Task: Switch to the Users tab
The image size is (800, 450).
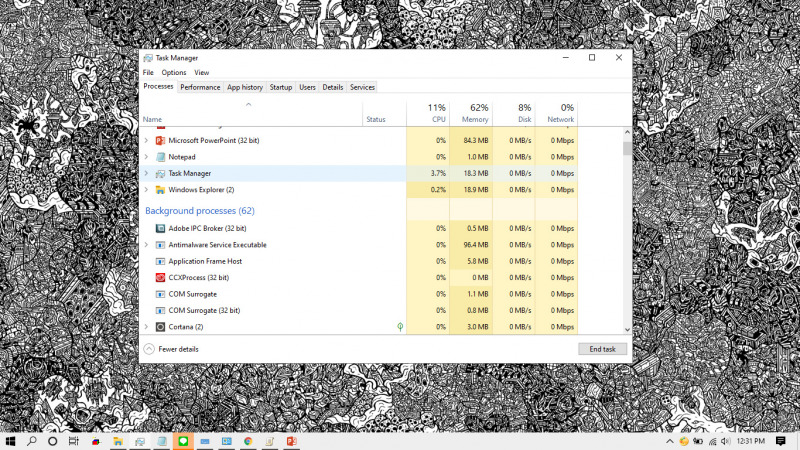Action: click(x=307, y=87)
